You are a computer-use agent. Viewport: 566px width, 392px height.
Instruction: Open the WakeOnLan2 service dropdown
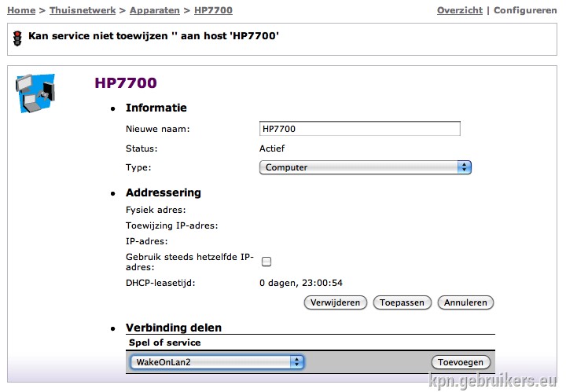click(217, 362)
